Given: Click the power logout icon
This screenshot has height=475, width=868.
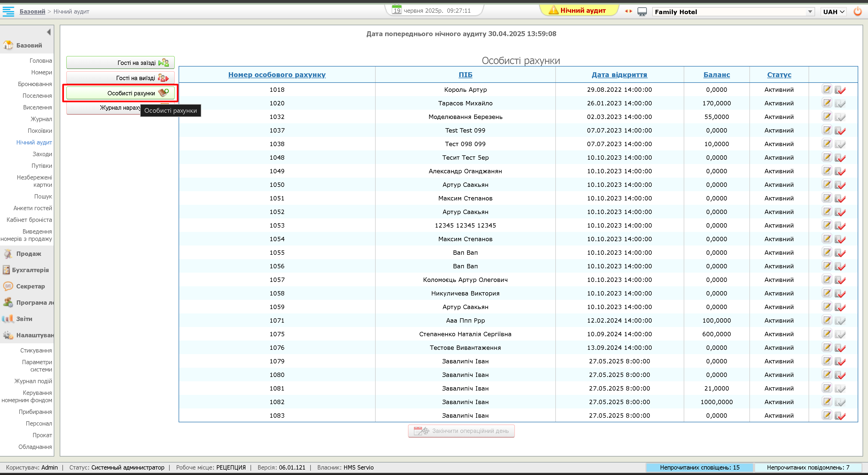Looking at the screenshot, I should pyautogui.click(x=857, y=11).
